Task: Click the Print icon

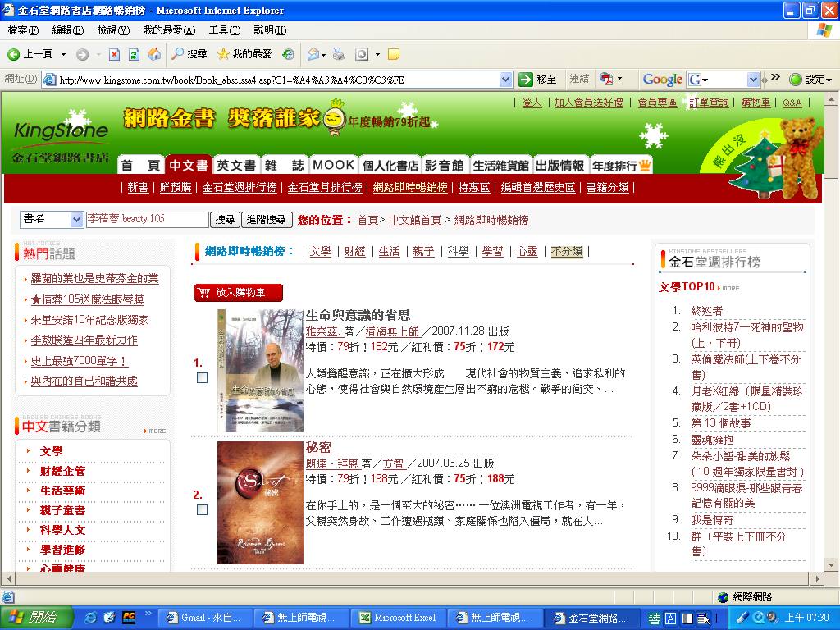Action: pyautogui.click(x=339, y=54)
